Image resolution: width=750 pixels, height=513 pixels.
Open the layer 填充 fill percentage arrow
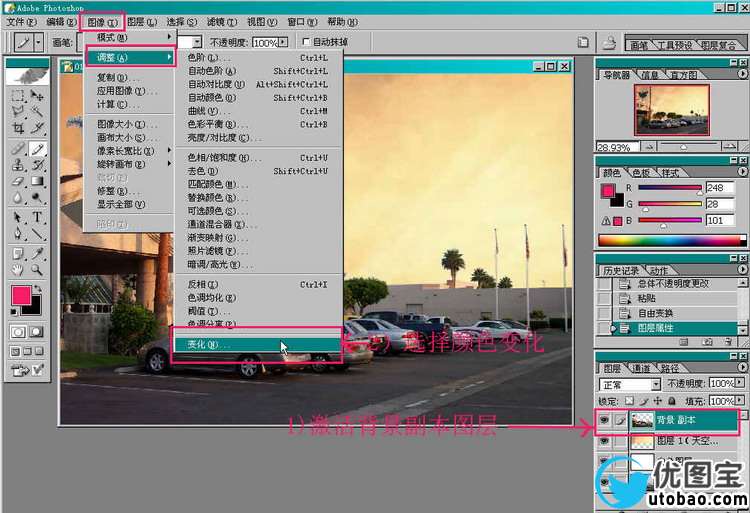(741, 400)
